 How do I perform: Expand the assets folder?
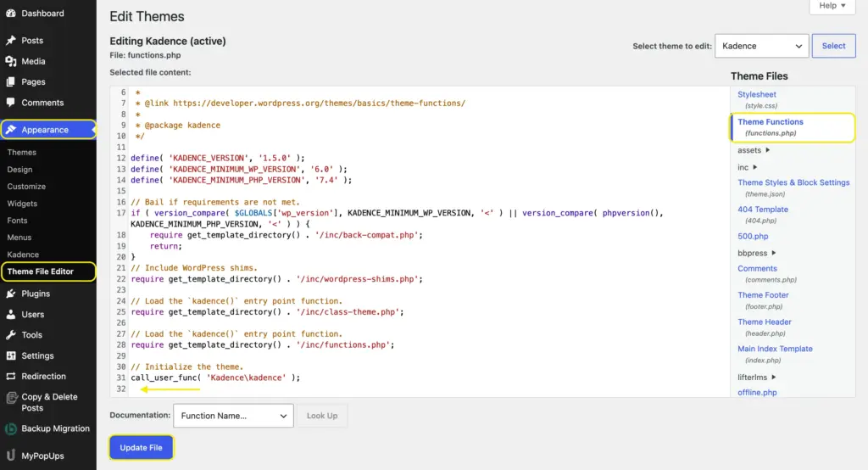click(754, 150)
